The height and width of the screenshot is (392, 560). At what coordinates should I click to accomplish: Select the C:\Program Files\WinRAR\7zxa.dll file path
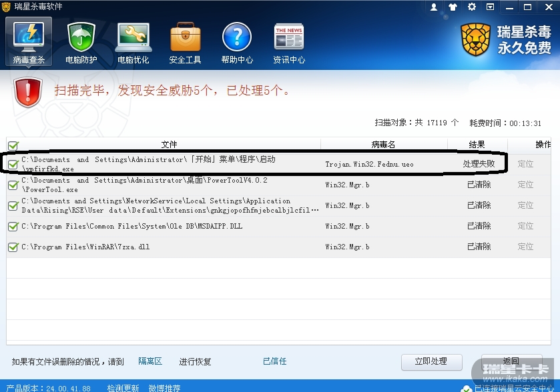85,247
